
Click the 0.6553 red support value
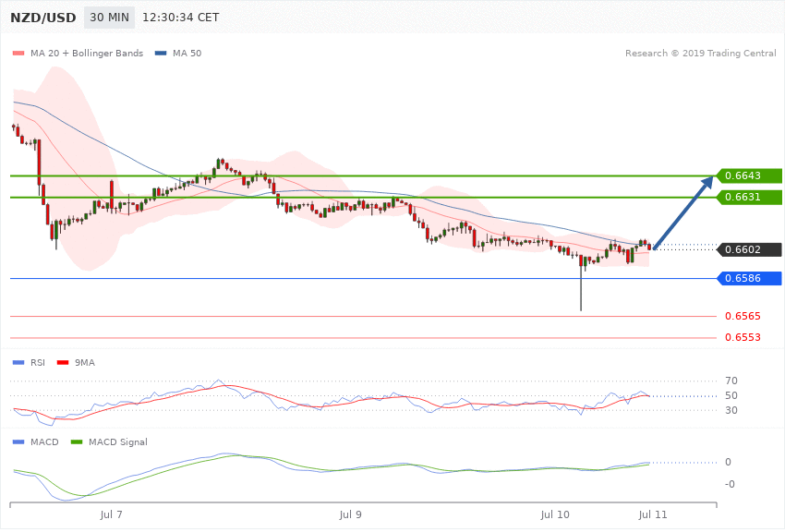(x=743, y=338)
